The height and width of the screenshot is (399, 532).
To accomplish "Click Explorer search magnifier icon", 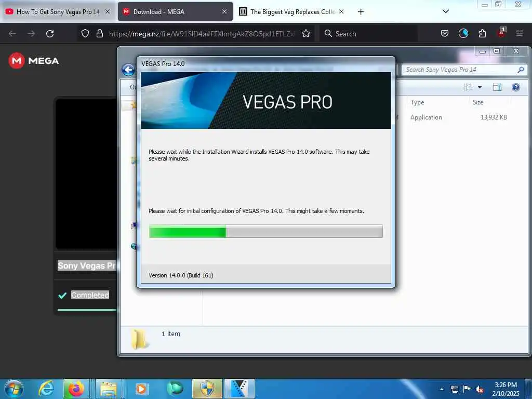I will click(521, 70).
